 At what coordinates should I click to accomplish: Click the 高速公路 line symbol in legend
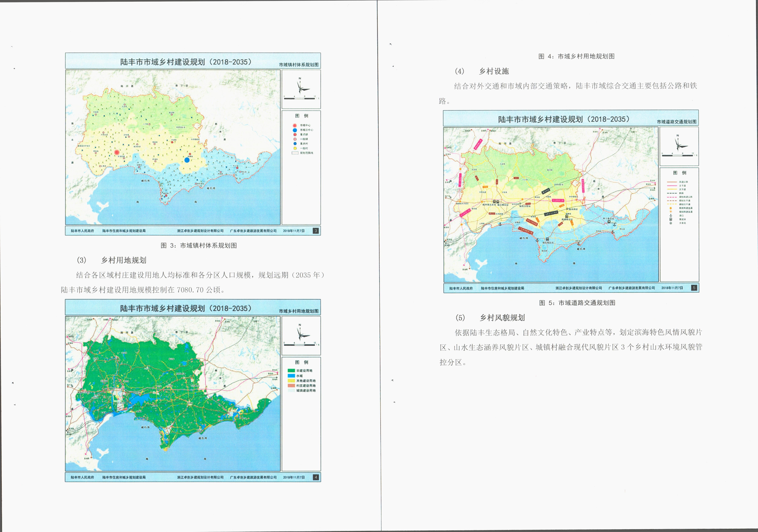click(x=672, y=182)
